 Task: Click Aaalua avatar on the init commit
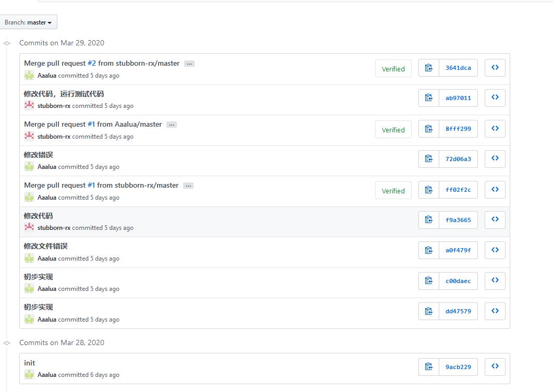point(29,375)
